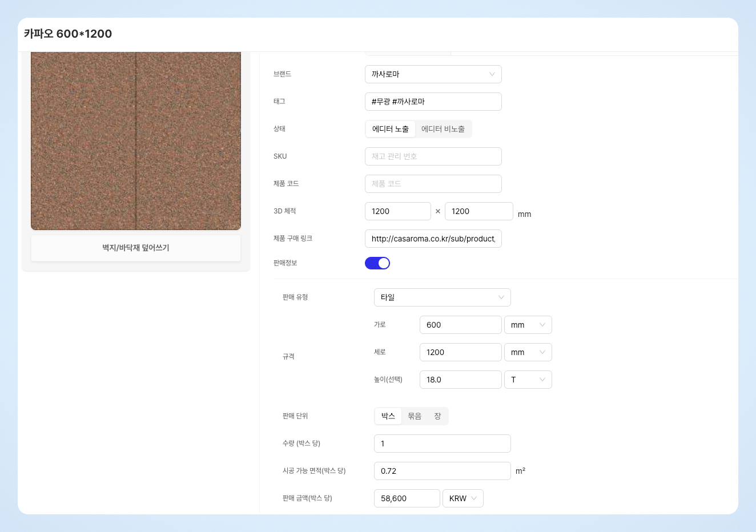Image resolution: width=756 pixels, height=532 pixels.
Task: Toggle the 판매정보 switch off
Action: pos(377,263)
